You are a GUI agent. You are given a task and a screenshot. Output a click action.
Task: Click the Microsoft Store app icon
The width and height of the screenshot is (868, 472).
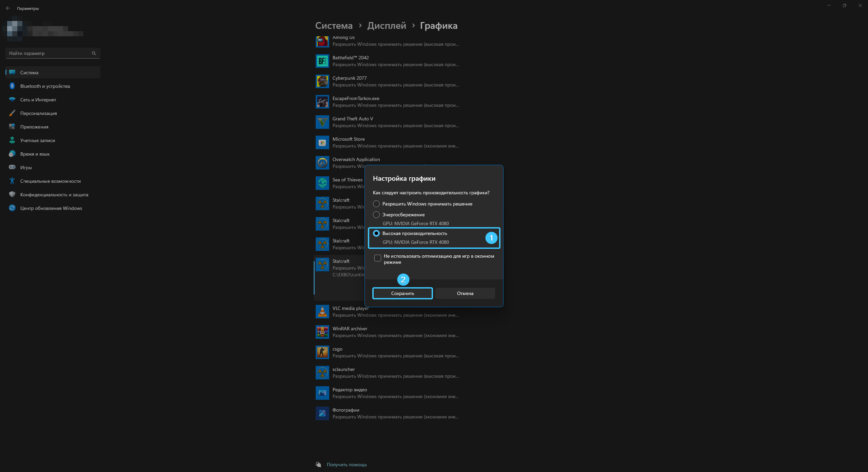(x=322, y=143)
